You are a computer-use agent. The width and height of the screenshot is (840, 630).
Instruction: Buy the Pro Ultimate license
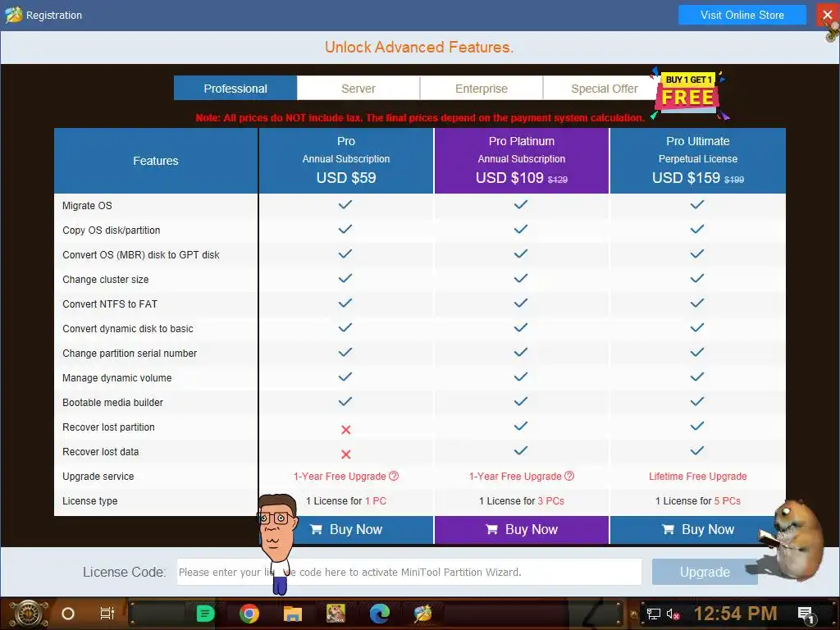click(697, 529)
